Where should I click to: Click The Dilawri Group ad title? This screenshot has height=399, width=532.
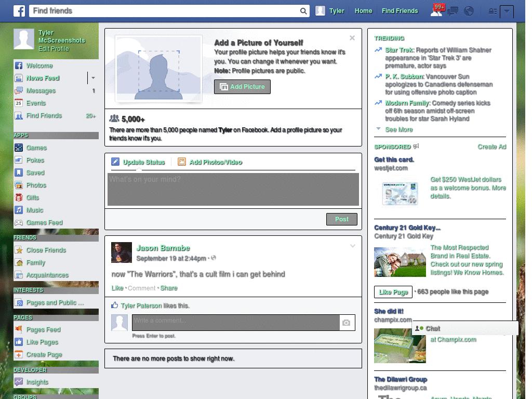tap(401, 379)
